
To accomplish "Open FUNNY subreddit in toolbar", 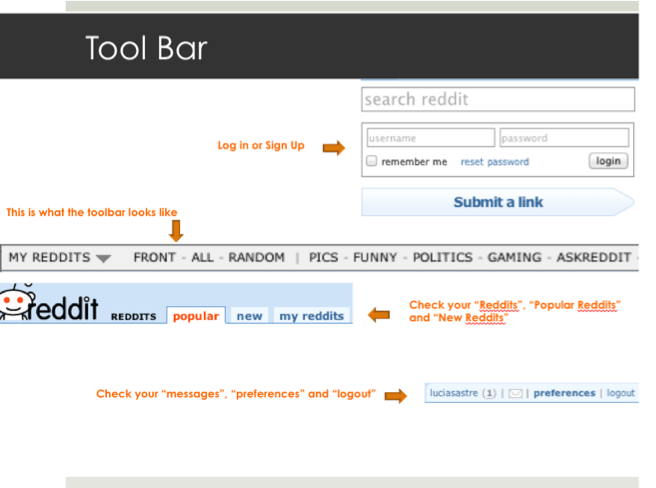I will point(375,257).
